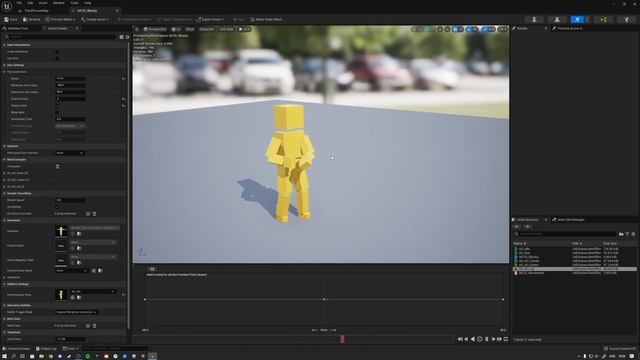The width and height of the screenshot is (640, 360).
Task: Click the red timeline scrub marker
Action: (x=342, y=339)
